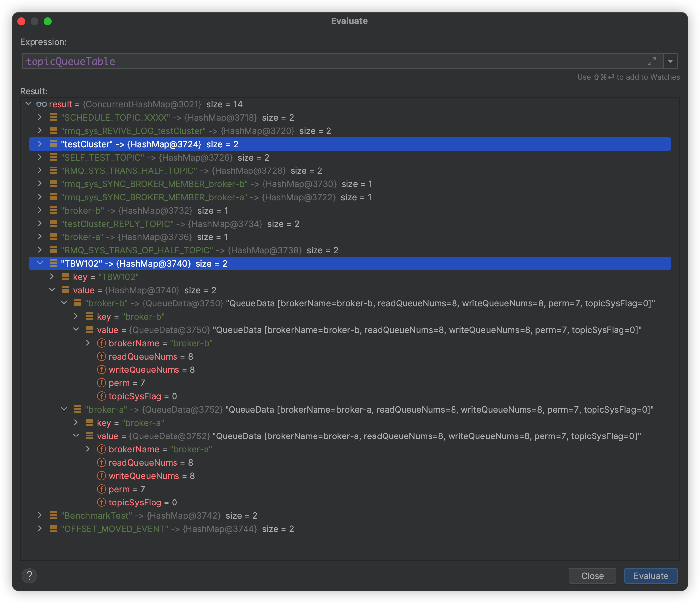700x603 pixels.
Task: Click the help question mark icon
Action: coord(30,576)
